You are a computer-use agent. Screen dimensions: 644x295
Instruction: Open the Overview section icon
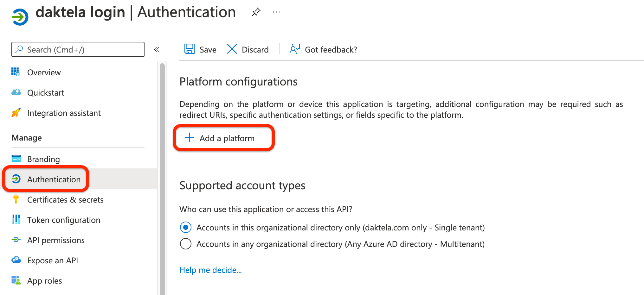coord(16,72)
